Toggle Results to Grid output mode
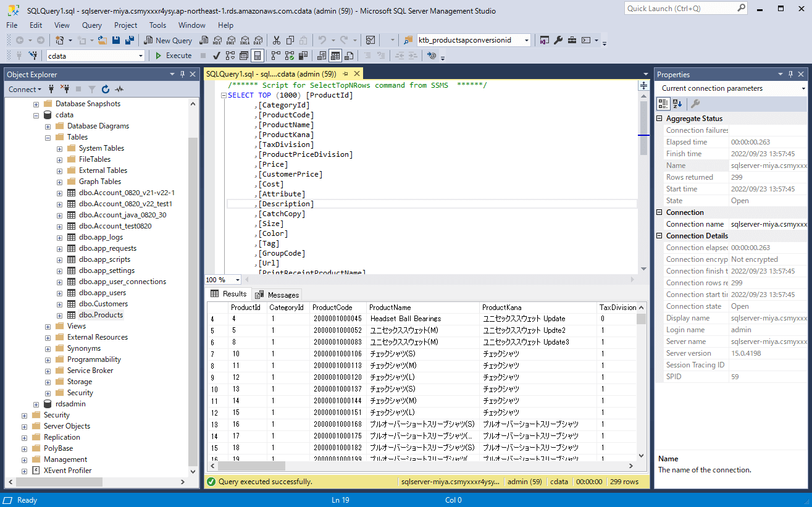This screenshot has width=812, height=507. click(334, 56)
